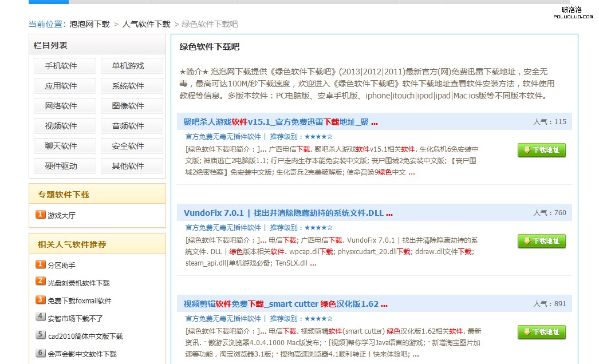Click the 聚吧杀人游戏 green download button

point(541,150)
